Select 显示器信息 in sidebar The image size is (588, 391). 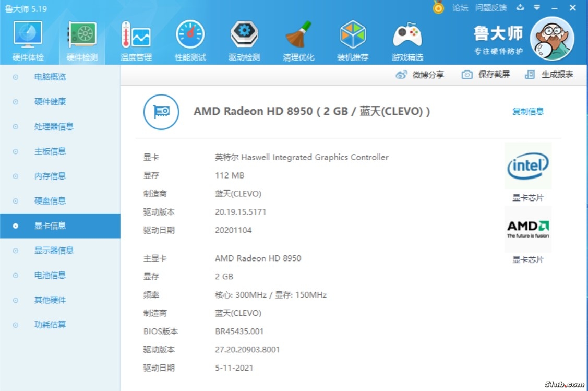point(60,250)
